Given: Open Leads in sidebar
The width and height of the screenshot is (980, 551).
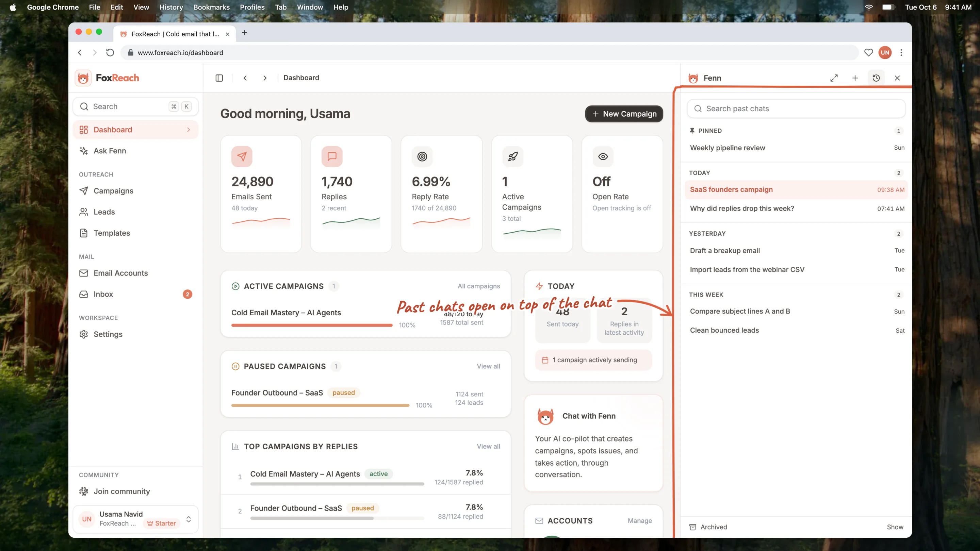Looking at the screenshot, I should (135, 212).
